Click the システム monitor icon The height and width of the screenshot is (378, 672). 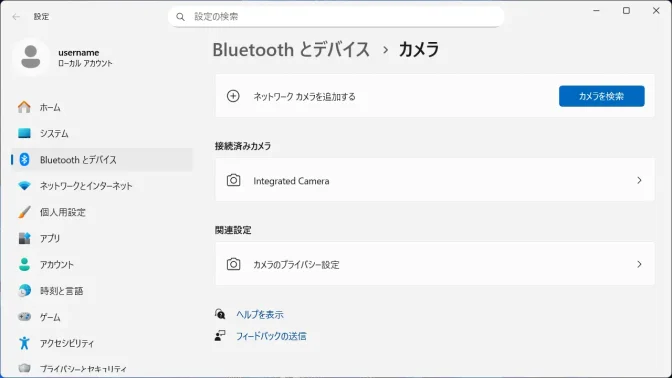24,133
